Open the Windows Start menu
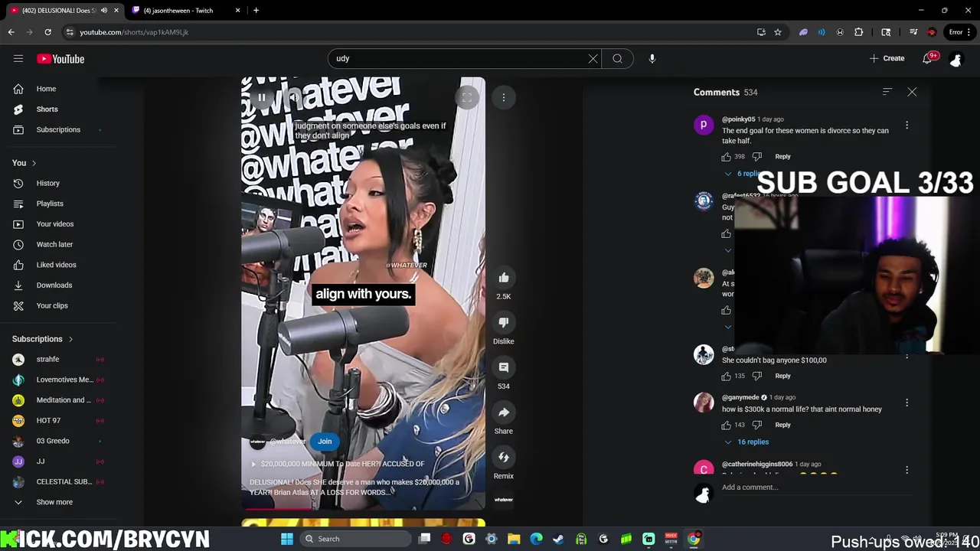980x551 pixels. point(287,539)
